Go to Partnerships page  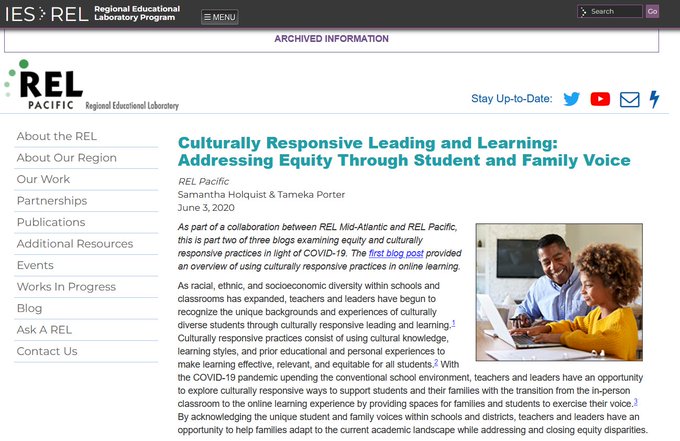click(52, 201)
